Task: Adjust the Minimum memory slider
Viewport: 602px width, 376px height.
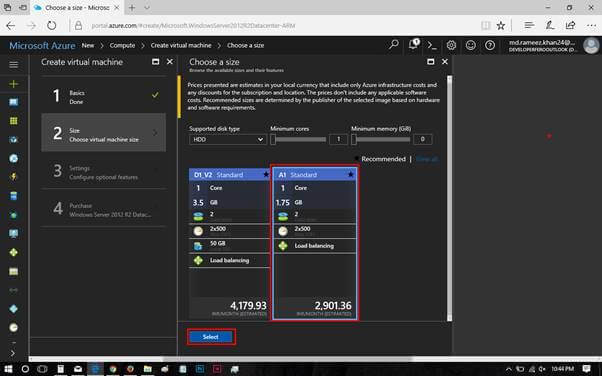Action: pyautogui.click(x=380, y=139)
